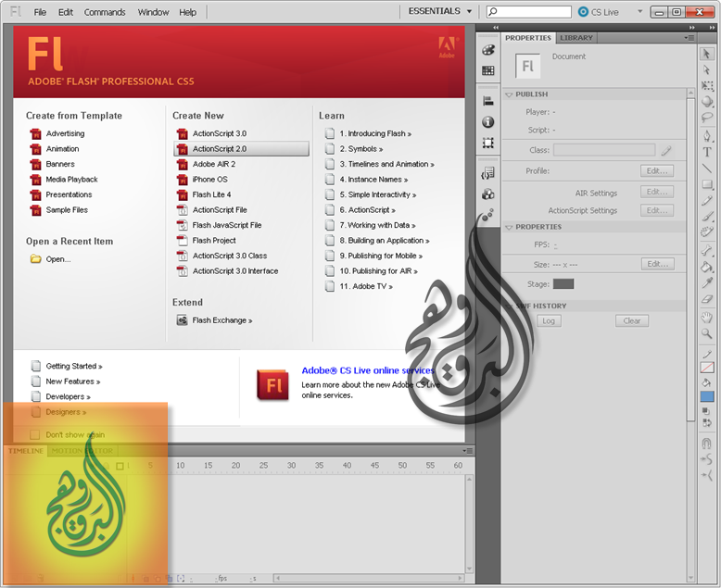The height and width of the screenshot is (588, 721).
Task: Open the Stroke color swatch
Action: click(707, 368)
